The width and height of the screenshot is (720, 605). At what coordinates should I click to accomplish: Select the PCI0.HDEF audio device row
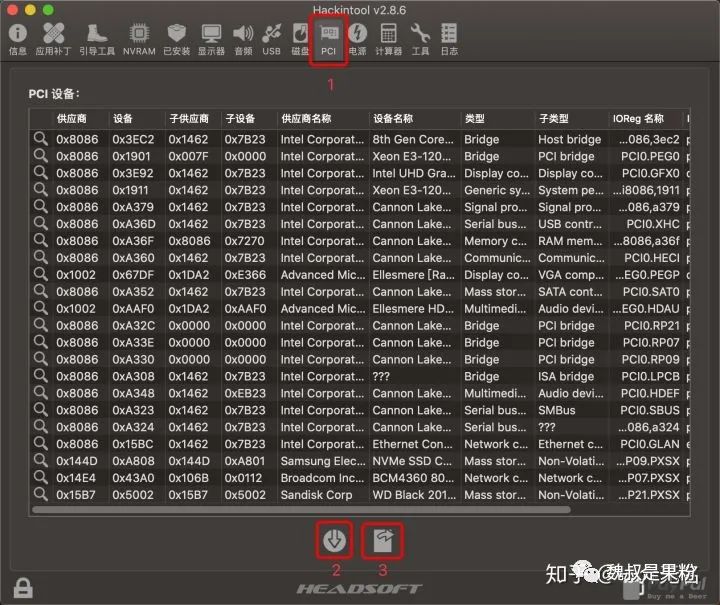[x=360, y=393]
